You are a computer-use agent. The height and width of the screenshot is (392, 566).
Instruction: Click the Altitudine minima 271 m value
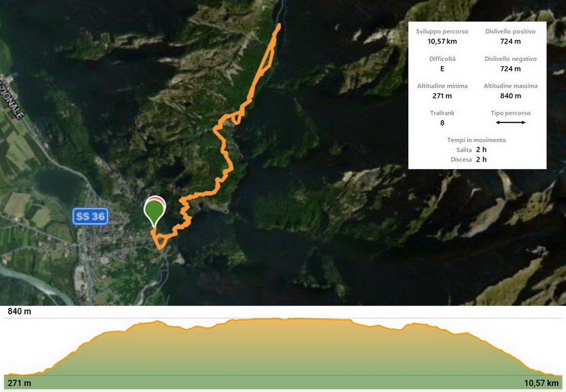pos(442,96)
